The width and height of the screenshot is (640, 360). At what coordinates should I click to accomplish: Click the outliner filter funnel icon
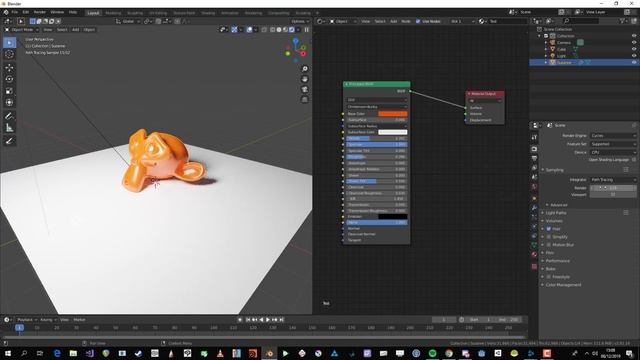622,21
